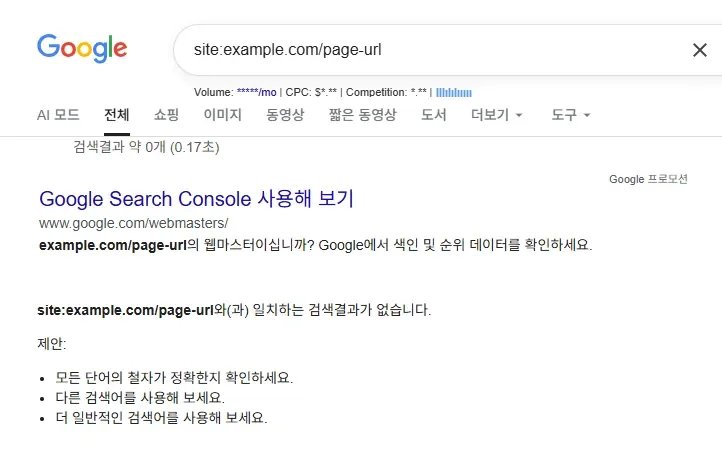
Task: Click the keyword trend bar chart icon
Action: click(454, 93)
